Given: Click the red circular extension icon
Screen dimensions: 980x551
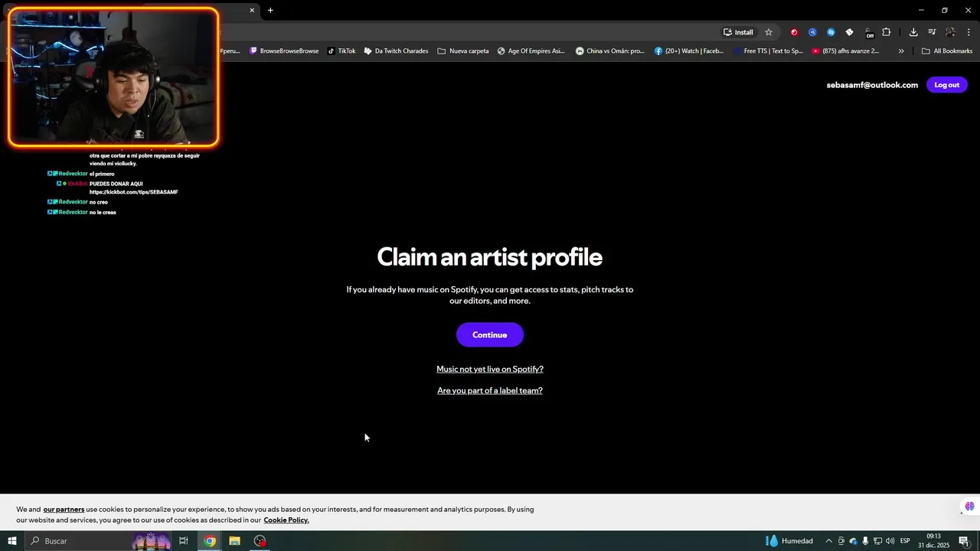Looking at the screenshot, I should (x=794, y=32).
